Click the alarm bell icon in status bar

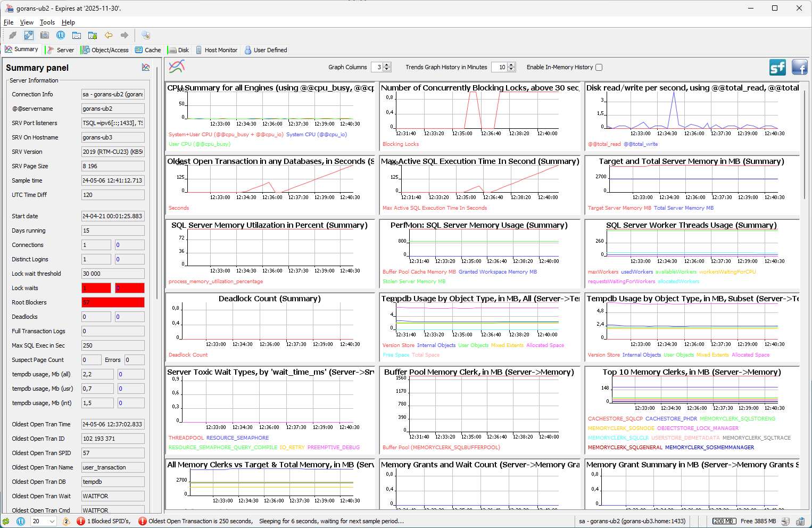tap(66, 522)
